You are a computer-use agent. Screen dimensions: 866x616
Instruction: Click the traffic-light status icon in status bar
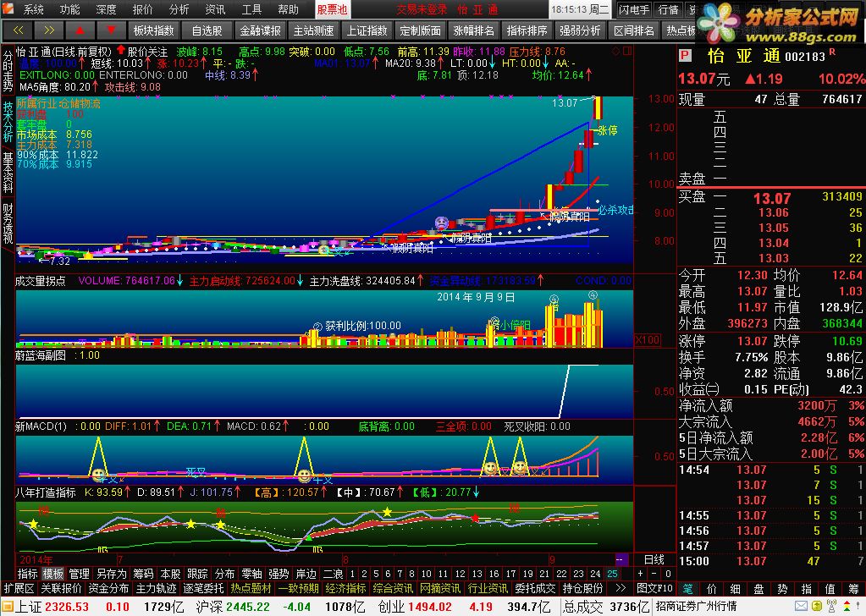(847, 607)
